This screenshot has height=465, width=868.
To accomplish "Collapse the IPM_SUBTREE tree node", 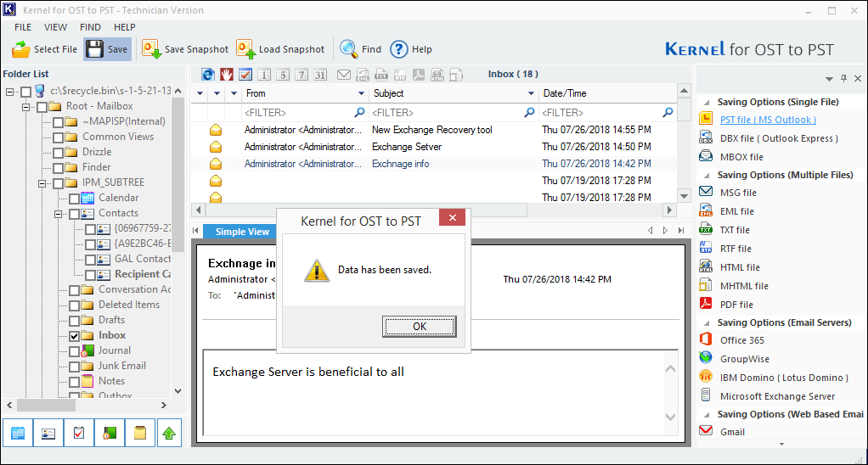I will tap(42, 183).
